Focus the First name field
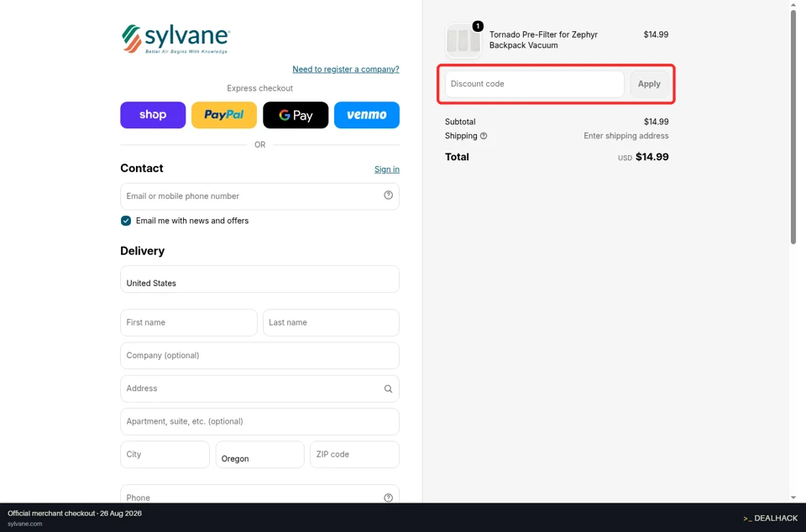Image resolution: width=806 pixels, height=532 pixels. pos(189,322)
